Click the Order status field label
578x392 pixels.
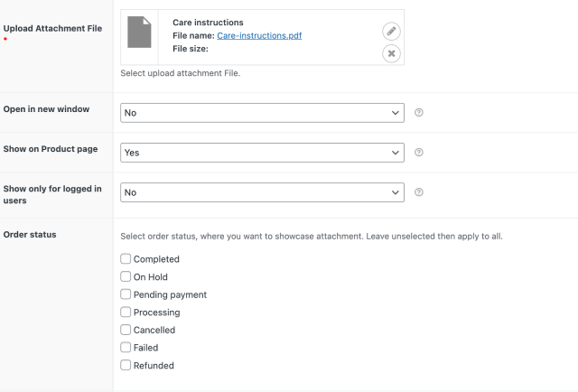pyautogui.click(x=30, y=235)
